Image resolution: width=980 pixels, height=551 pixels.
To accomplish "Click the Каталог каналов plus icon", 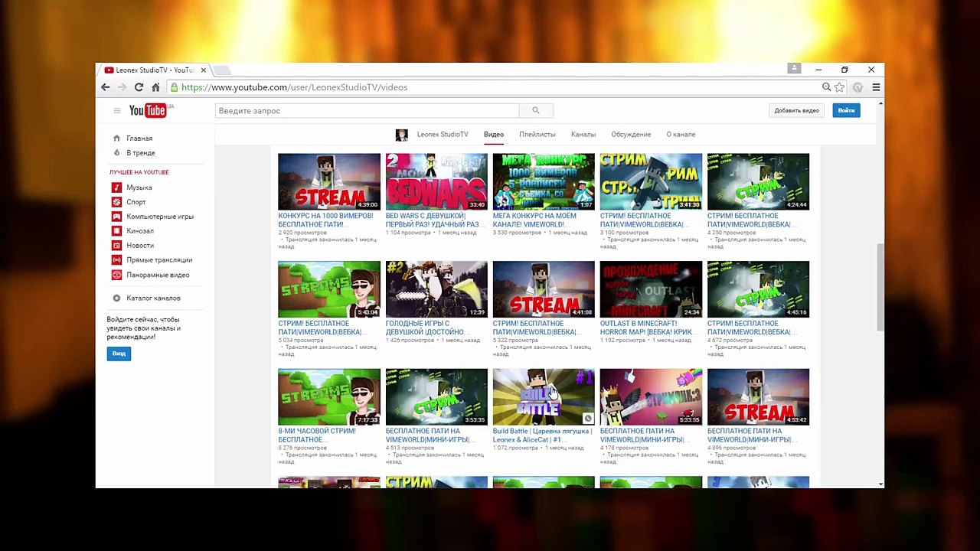I will point(116,298).
